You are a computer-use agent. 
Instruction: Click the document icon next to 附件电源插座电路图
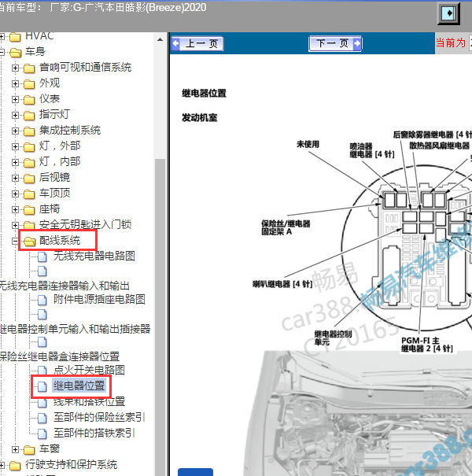pos(42,300)
